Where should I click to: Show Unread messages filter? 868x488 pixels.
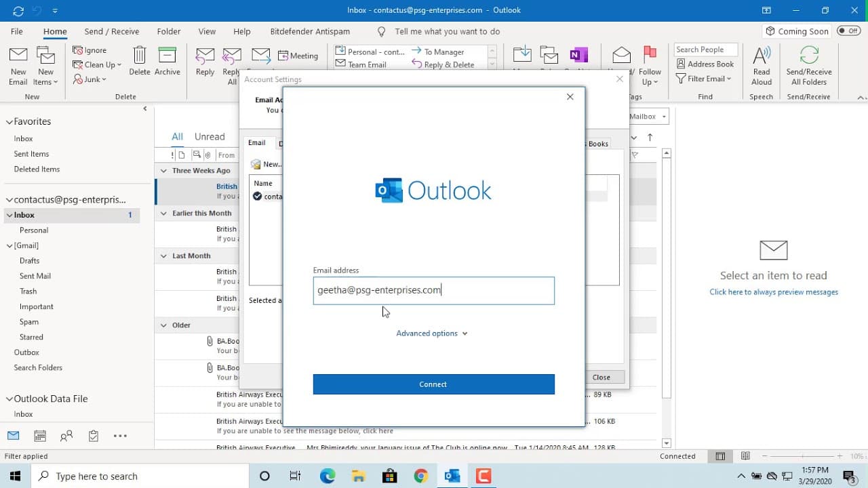210,137
